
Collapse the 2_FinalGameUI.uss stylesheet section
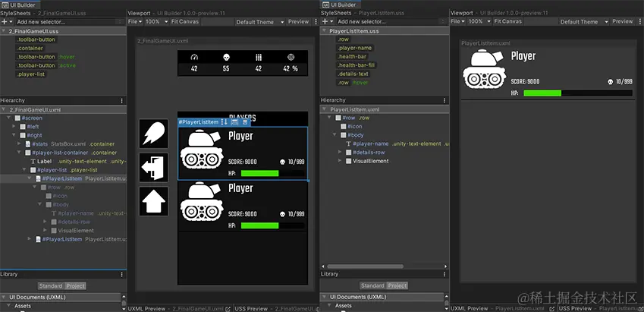pos(3,31)
